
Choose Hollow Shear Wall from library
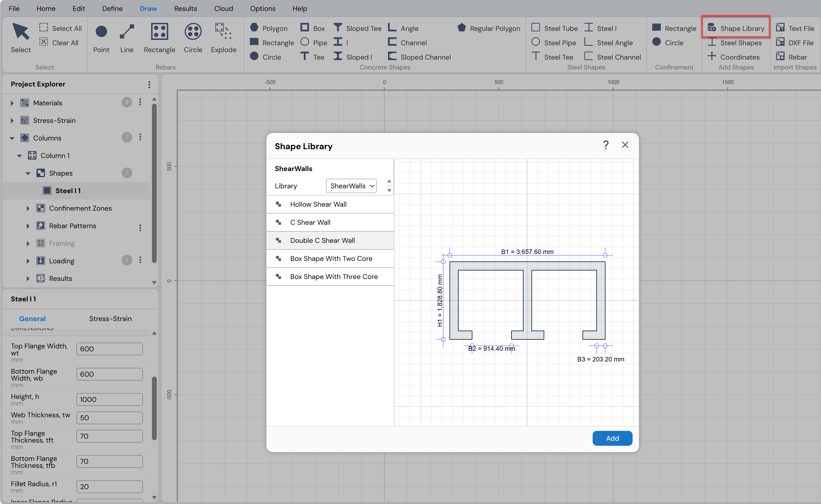pos(330,204)
